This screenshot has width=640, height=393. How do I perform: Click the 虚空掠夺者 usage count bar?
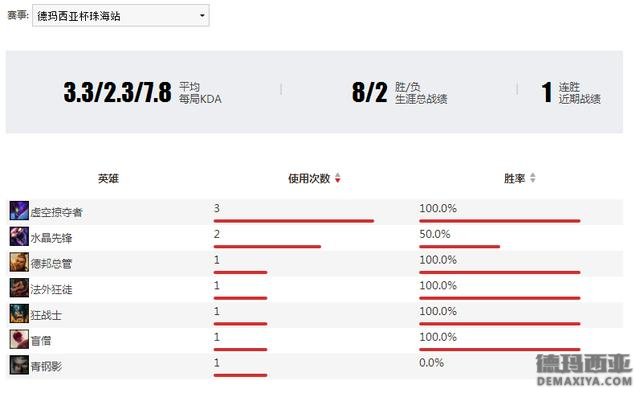click(293, 221)
